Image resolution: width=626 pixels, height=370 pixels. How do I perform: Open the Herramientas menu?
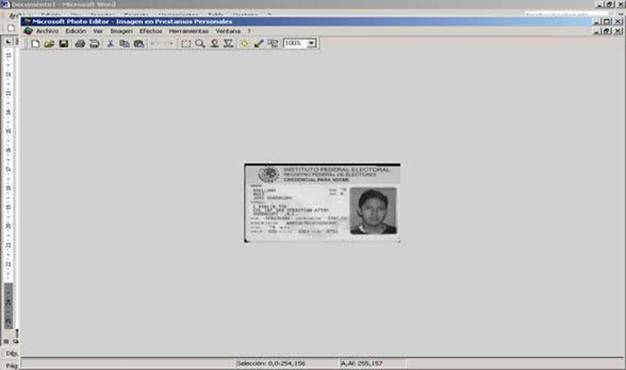[188, 31]
